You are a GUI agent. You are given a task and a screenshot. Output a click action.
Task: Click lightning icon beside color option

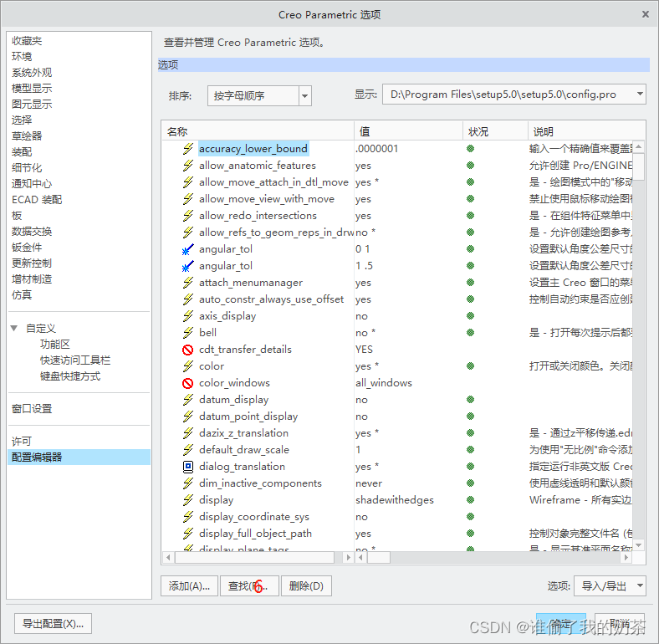point(188,366)
